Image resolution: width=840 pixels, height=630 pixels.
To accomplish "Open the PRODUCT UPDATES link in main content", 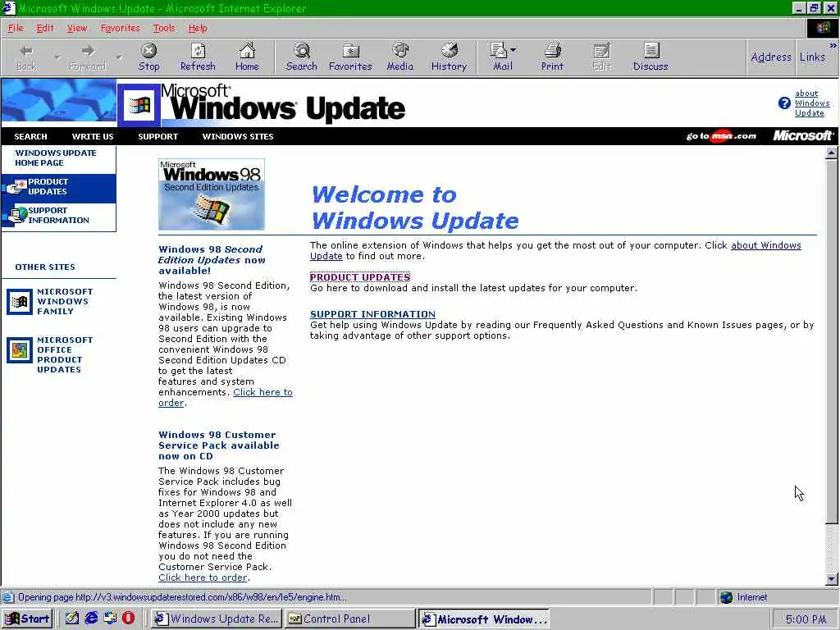I will pos(360,277).
